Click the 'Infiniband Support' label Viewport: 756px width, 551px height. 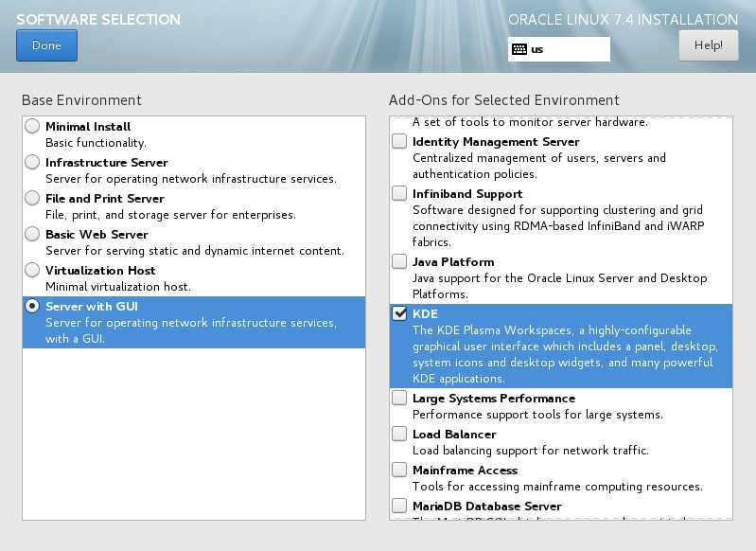(x=467, y=194)
